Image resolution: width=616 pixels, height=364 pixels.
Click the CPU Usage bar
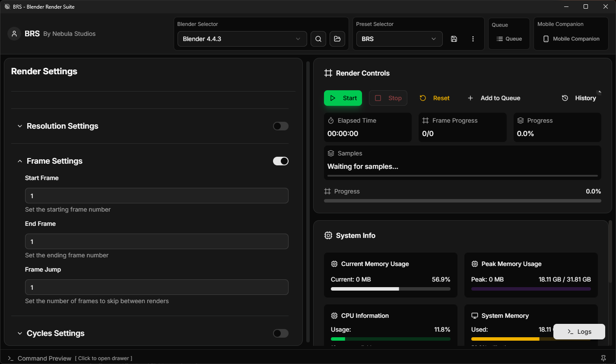tap(391, 339)
